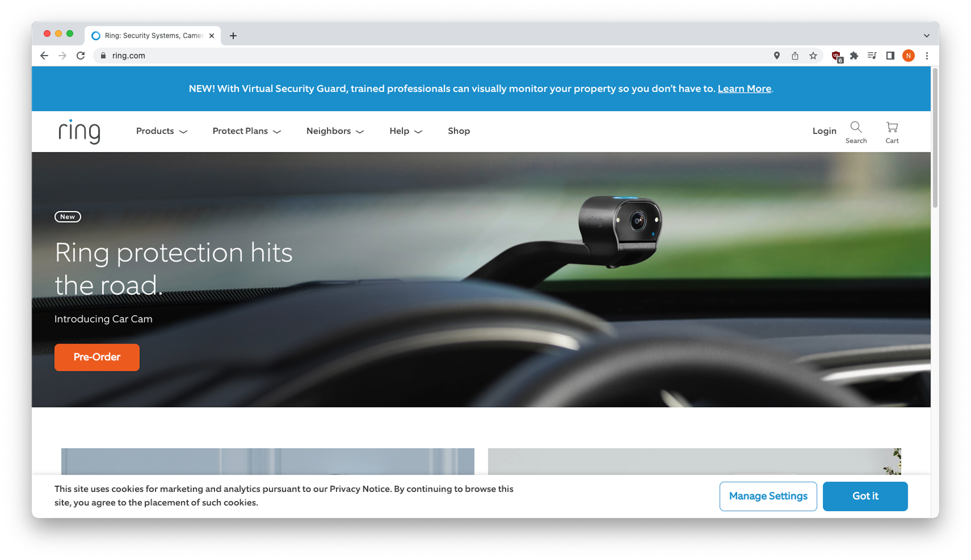Open the orange N profile avatar

pos(908,56)
